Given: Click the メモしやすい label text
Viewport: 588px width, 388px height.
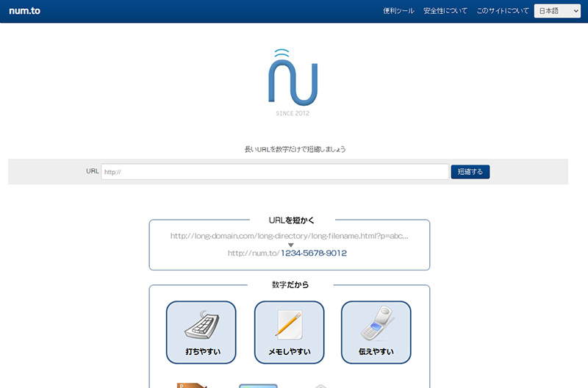Looking at the screenshot, I should (290, 352).
